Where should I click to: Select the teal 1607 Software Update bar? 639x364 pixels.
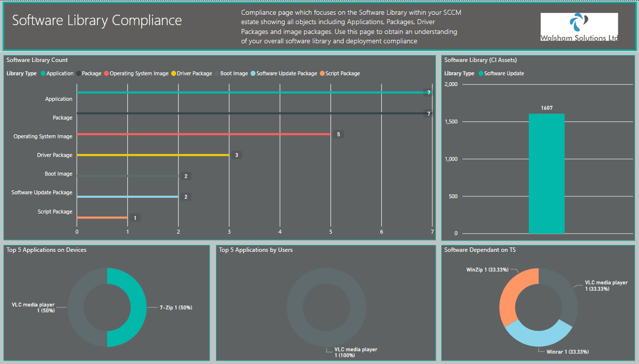(547, 174)
